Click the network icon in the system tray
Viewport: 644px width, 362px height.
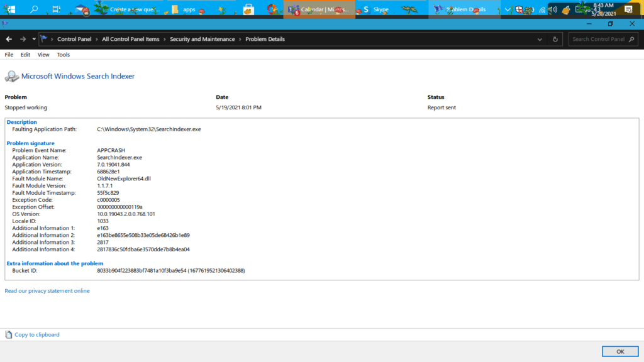point(542,9)
